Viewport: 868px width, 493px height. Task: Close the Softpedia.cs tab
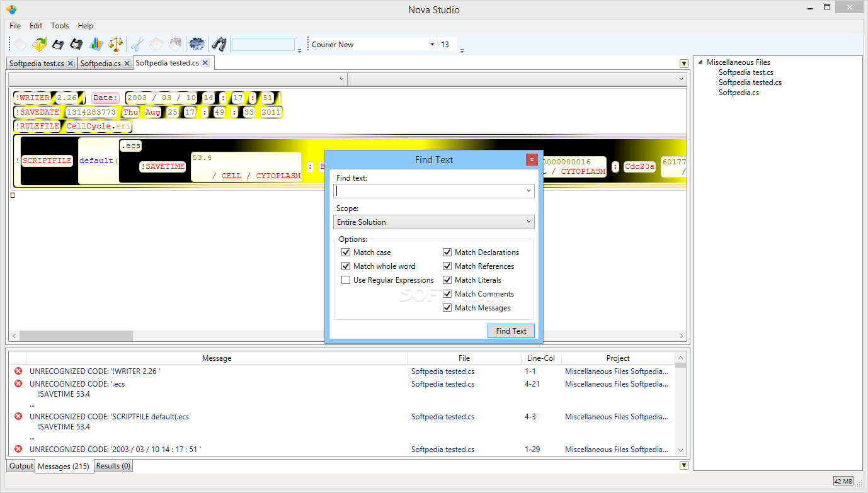click(127, 64)
